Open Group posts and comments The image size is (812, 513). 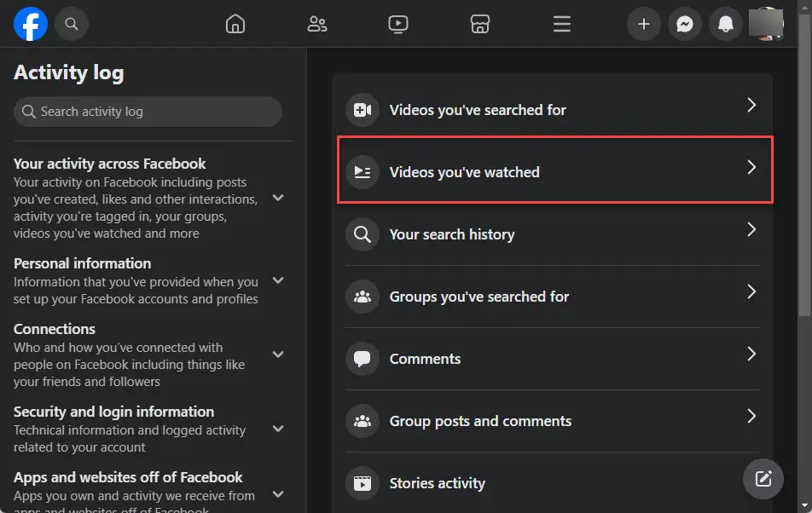(x=552, y=421)
